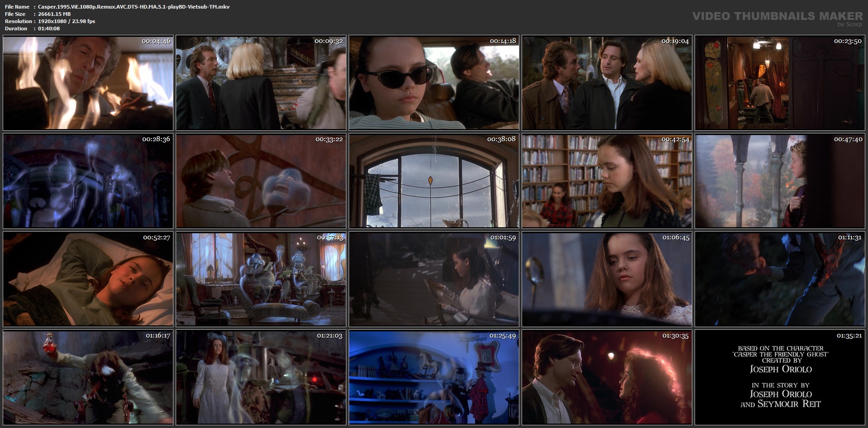Click the resolution value 1920x1080 / 23.98 fps
Image resolution: width=868 pixels, height=428 pixels.
[67, 21]
